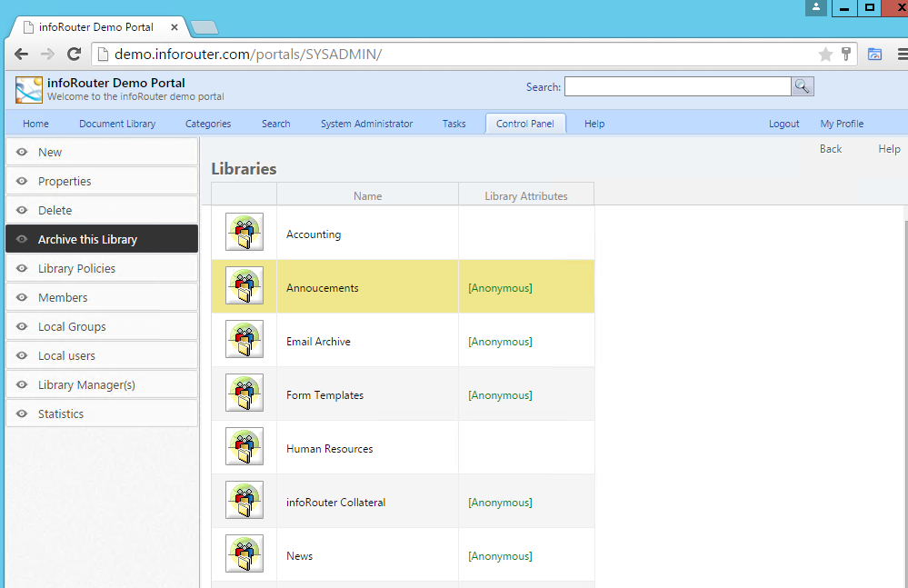The width and height of the screenshot is (908, 588).
Task: Select the infoRouter Collateral library name
Action: [335, 503]
